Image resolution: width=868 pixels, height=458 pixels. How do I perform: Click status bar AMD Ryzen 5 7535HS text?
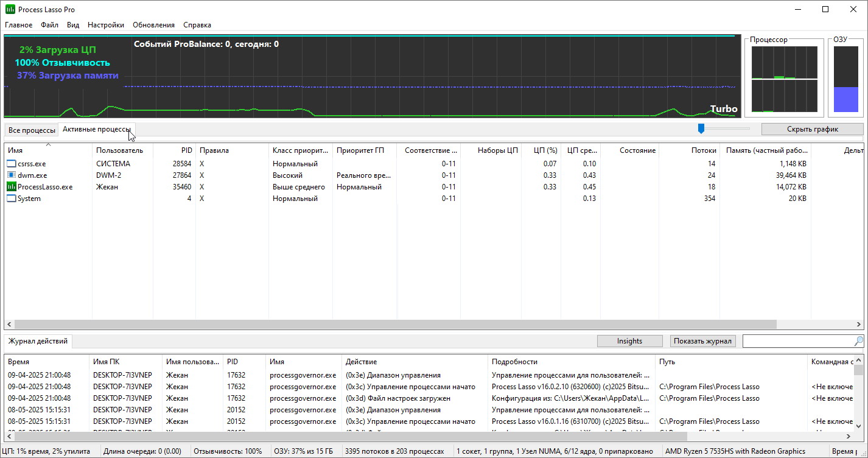pyautogui.click(x=735, y=451)
